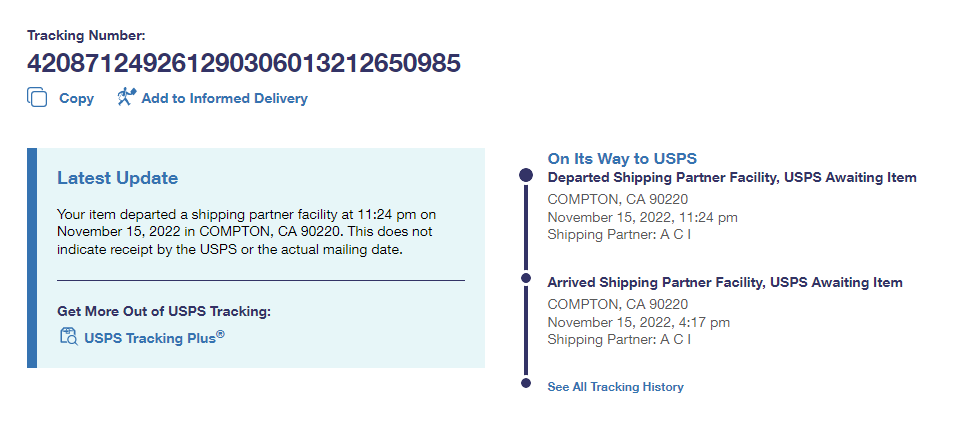Screen dimensions: 979x431
Task: Click the 4:17 pm event timestamp
Action: click(x=638, y=322)
